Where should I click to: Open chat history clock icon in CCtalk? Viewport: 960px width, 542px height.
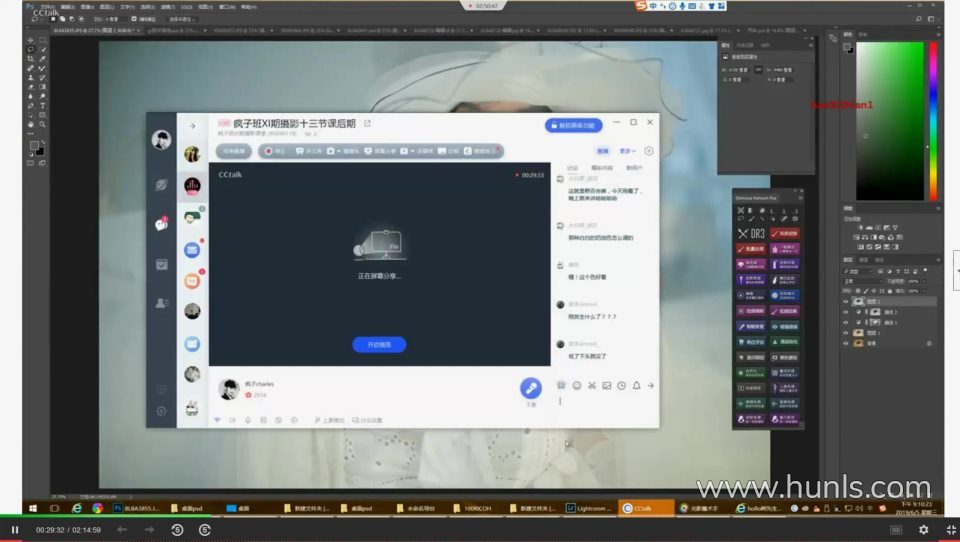click(621, 385)
